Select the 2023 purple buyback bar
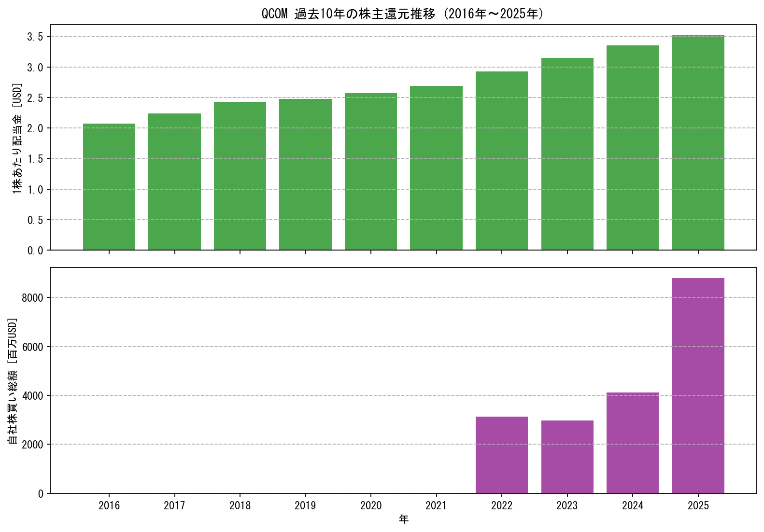764x532 pixels. click(x=567, y=457)
